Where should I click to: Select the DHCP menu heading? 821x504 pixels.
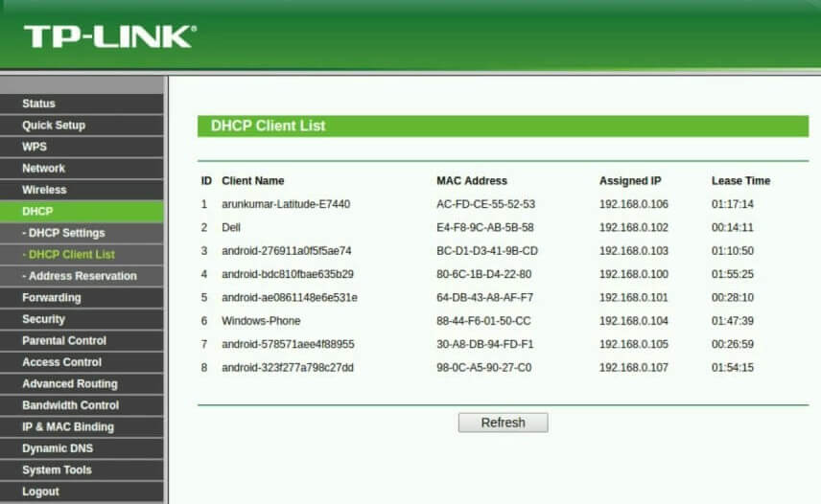pyautogui.click(x=82, y=211)
